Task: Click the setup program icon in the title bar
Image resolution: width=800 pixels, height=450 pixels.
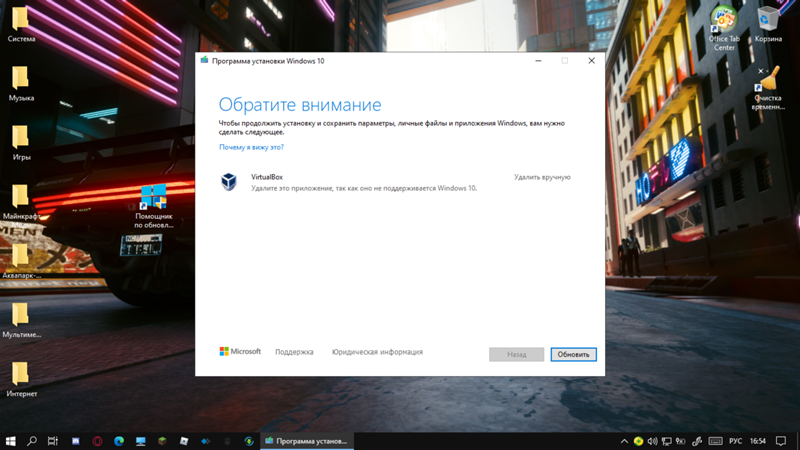Action: pyautogui.click(x=205, y=60)
